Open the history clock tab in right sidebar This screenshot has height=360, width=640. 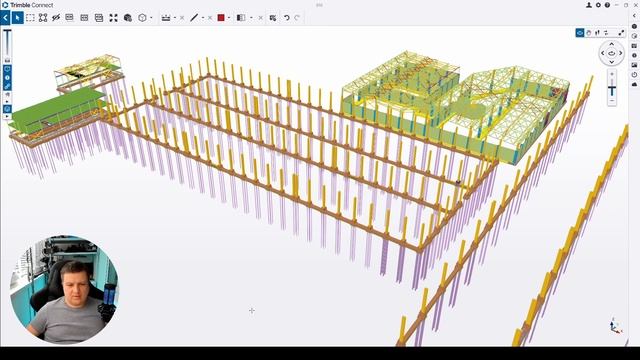coord(634,75)
